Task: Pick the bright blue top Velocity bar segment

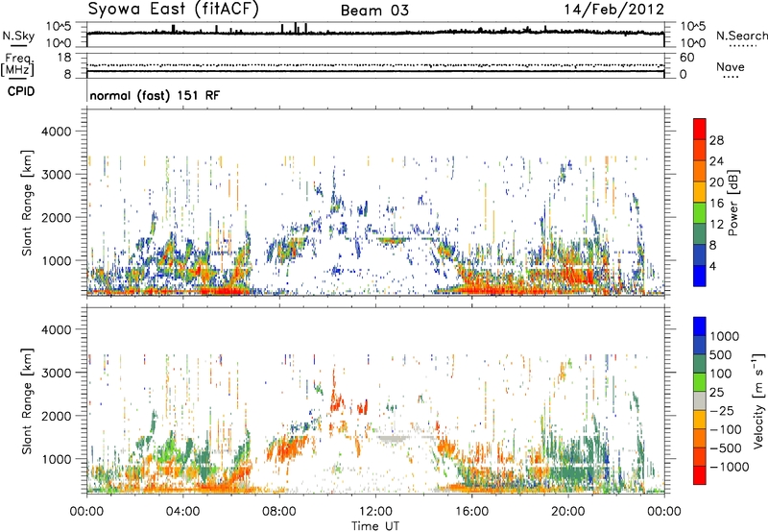Action: 700,326
